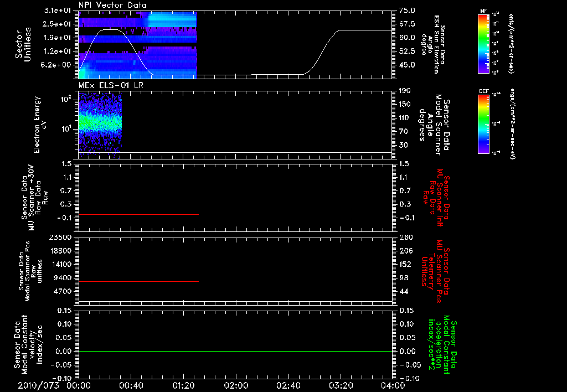
Task: Click the 03:20 time axis label
Action: [341, 385]
